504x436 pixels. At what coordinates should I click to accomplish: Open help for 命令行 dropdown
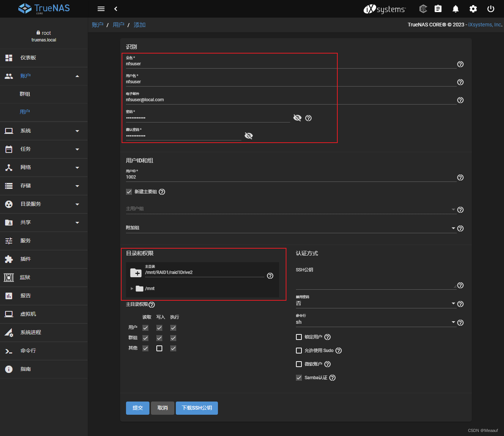pyautogui.click(x=460, y=323)
